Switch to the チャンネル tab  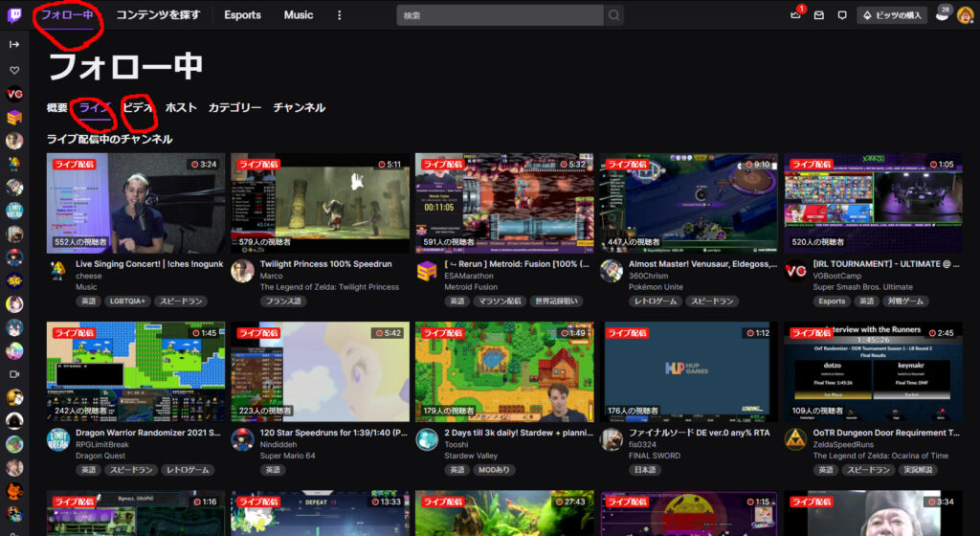click(299, 107)
